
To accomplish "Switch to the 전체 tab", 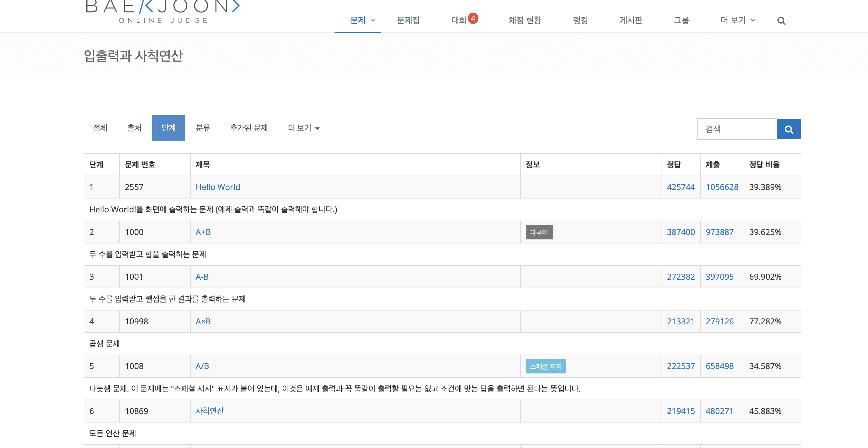I will coord(100,128).
